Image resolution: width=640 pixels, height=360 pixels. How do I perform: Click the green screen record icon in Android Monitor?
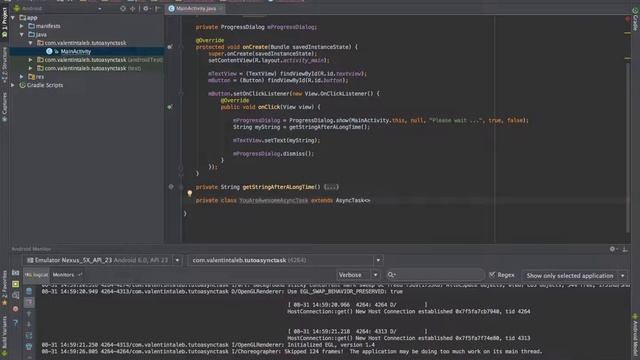click(x=16, y=284)
